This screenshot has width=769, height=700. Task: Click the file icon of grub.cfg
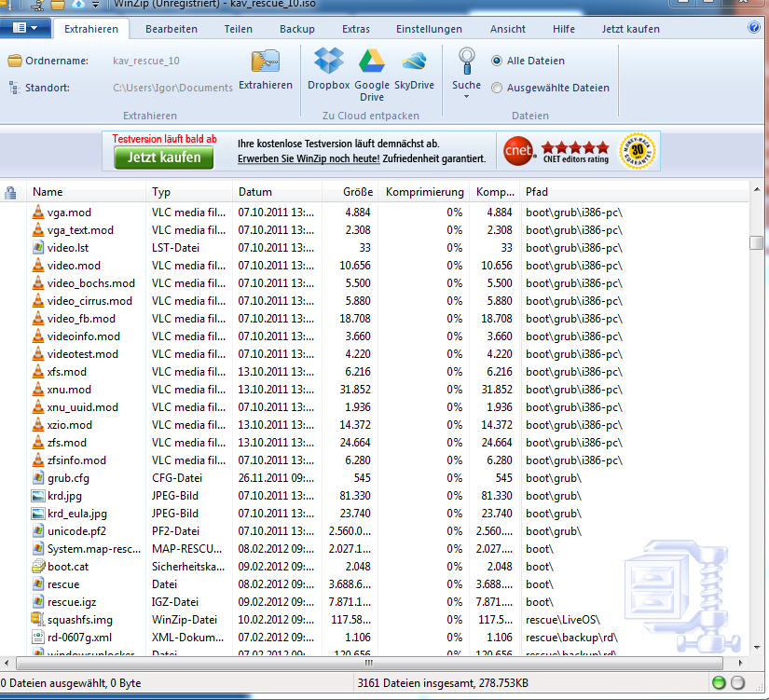coord(38,478)
